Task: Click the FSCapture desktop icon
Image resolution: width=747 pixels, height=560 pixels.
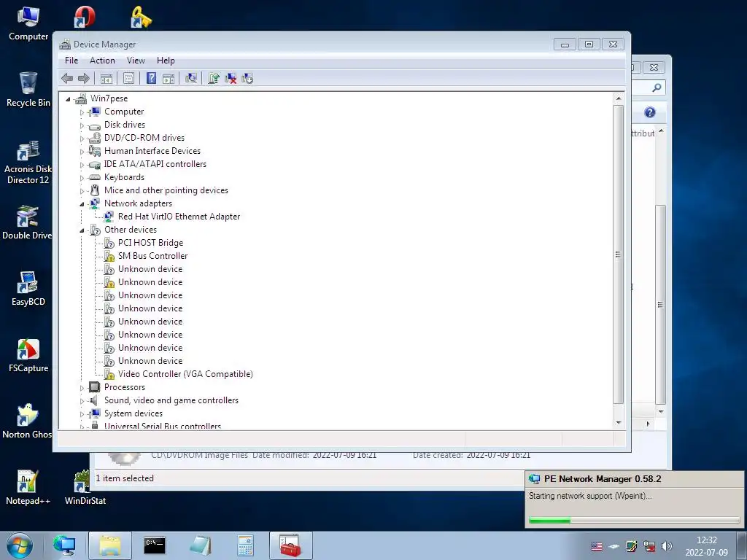Action: [28, 355]
